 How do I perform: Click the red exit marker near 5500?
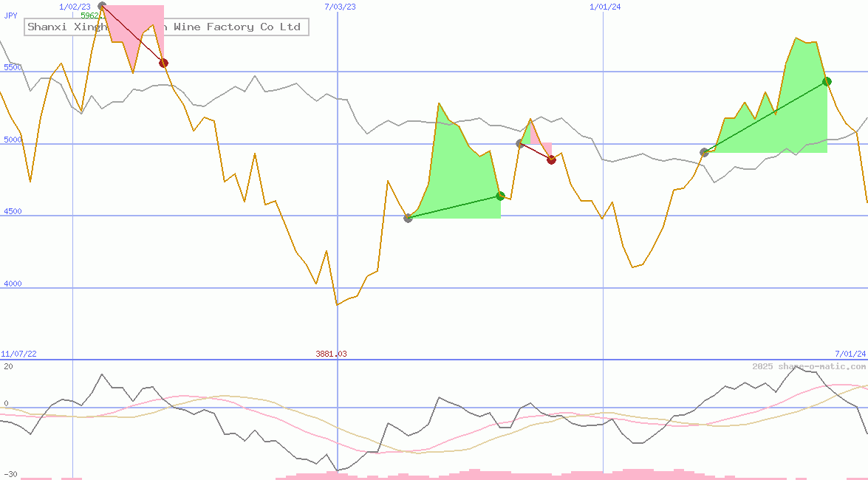(163, 64)
